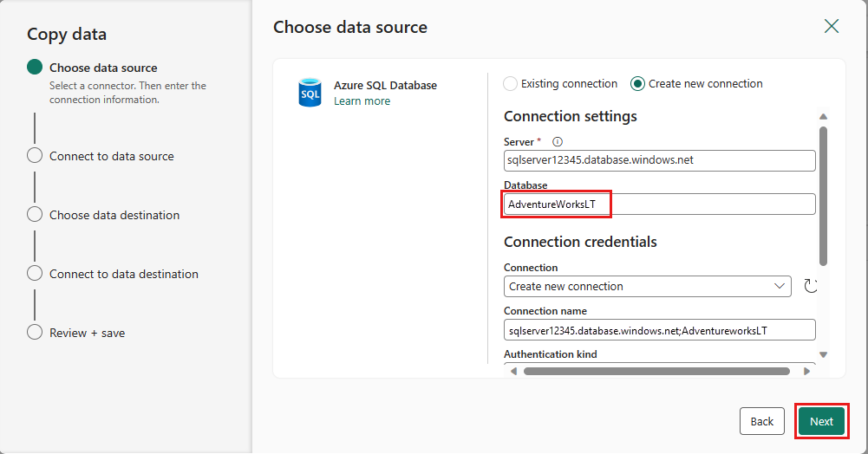Image resolution: width=868 pixels, height=454 pixels.
Task: Go to Choose data source step
Action: (x=103, y=68)
